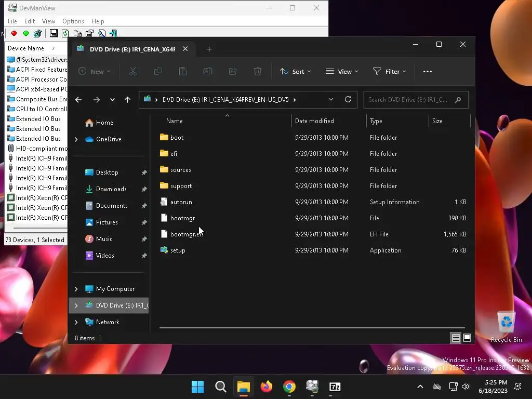
Task: Click the Delete trash icon in Explorer
Action: click(x=258, y=72)
